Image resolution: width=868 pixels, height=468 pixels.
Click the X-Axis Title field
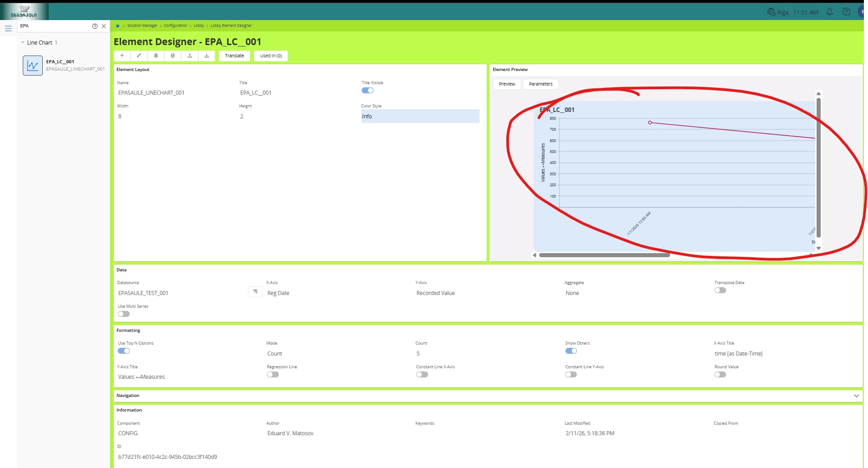[786, 354]
